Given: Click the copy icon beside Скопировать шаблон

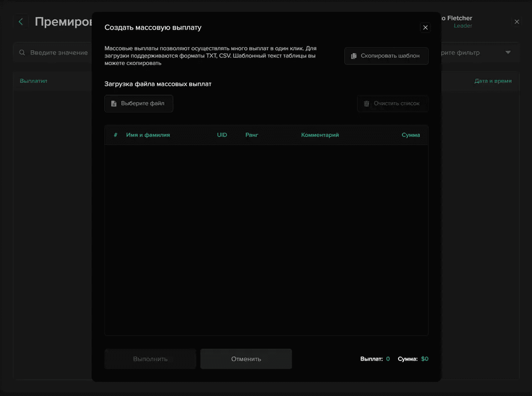Looking at the screenshot, I should 354,56.
